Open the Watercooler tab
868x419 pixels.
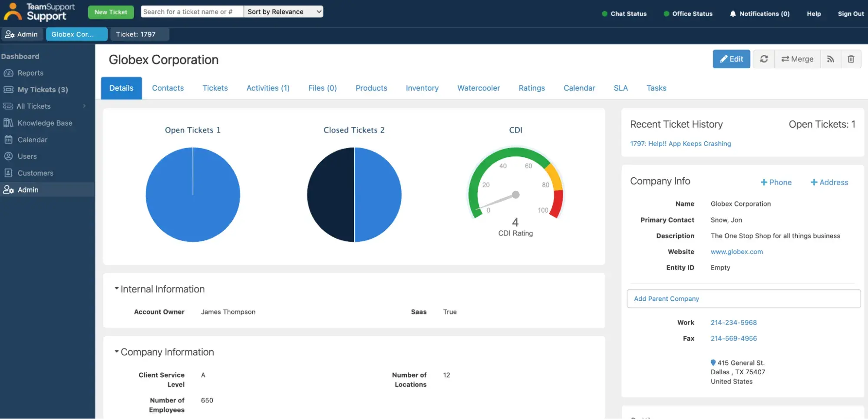point(479,88)
